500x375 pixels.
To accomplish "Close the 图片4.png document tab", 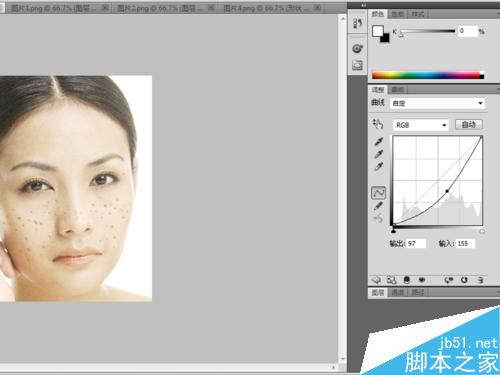I will click(318, 7).
